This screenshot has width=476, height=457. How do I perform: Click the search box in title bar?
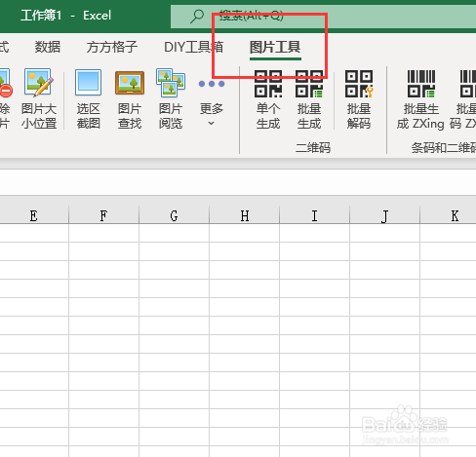click(323, 16)
